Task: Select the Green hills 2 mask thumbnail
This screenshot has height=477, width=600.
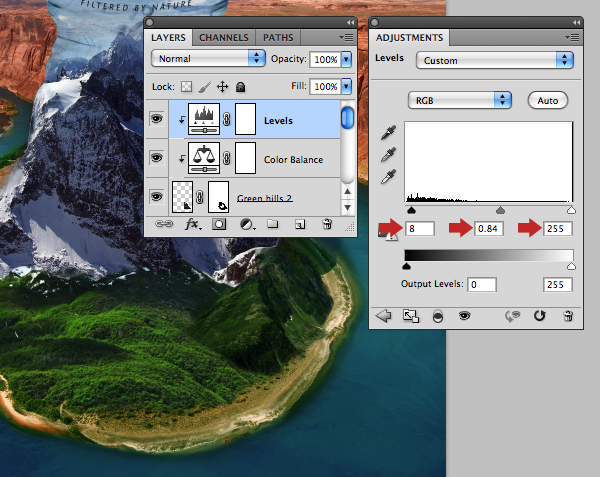Action: pyautogui.click(x=218, y=197)
